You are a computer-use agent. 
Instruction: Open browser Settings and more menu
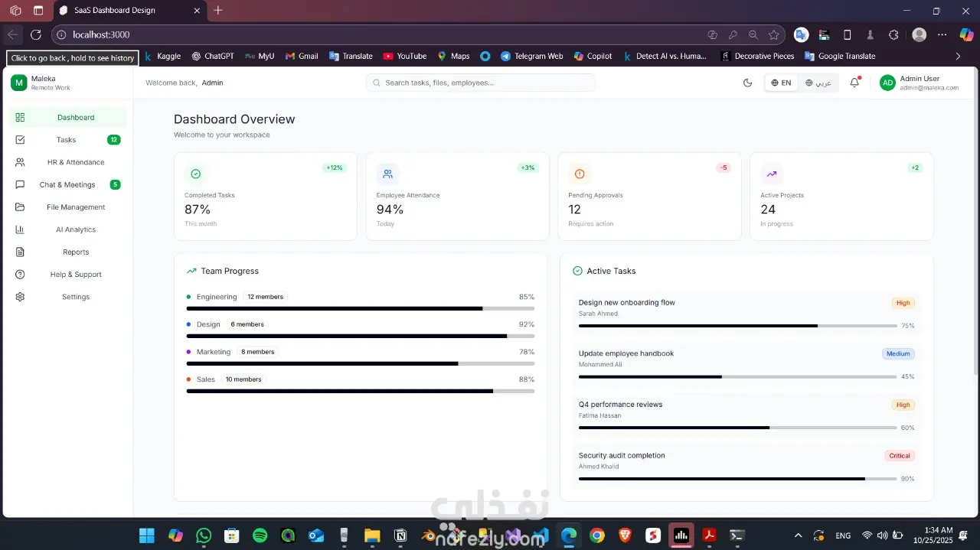(942, 34)
